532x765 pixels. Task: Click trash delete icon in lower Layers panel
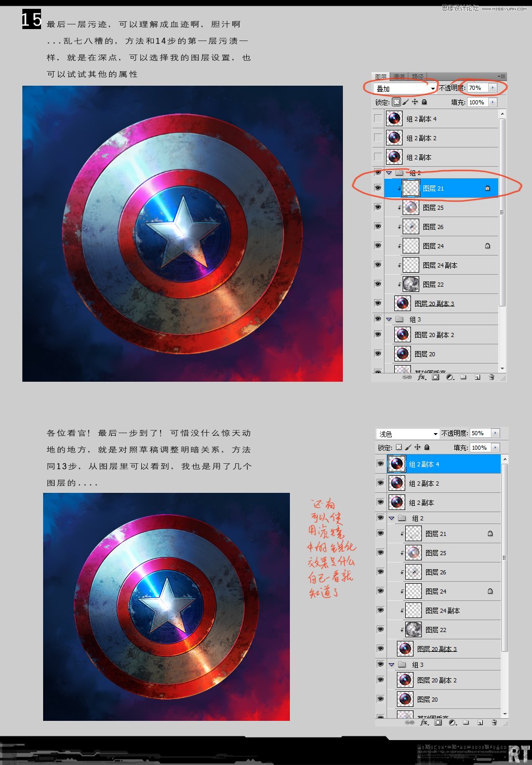tap(494, 722)
